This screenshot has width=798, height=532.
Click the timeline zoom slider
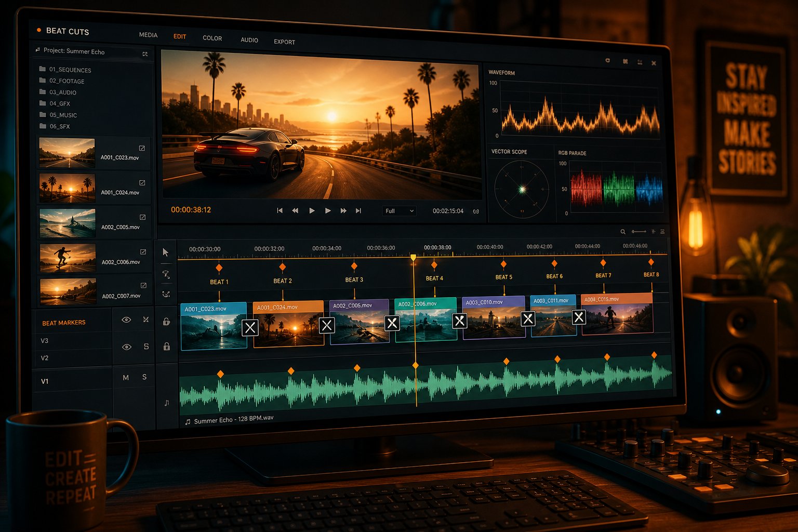pos(639,232)
